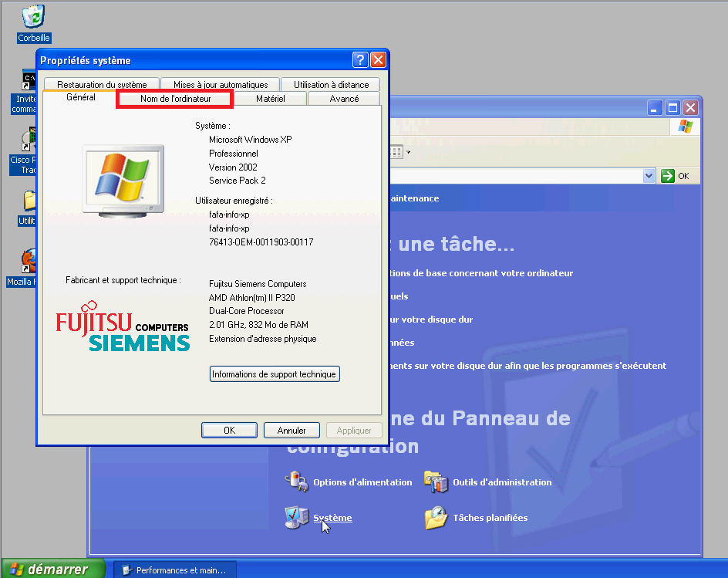Close the Performances et maintenance window
This screenshot has width=728, height=578.
pyautogui.click(x=690, y=108)
